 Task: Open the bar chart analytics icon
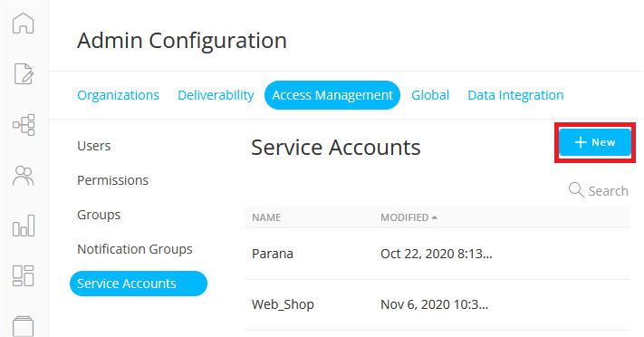(x=24, y=226)
